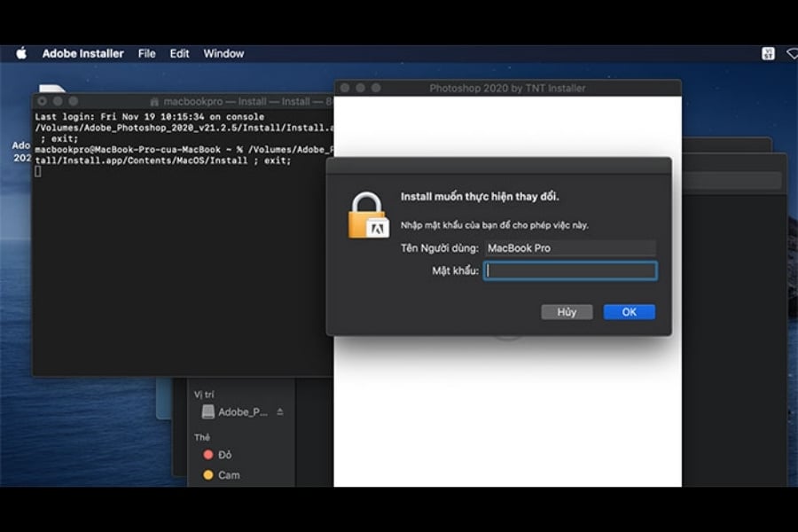Click the Tên Người dùng username field
The image size is (798, 532).
(570, 248)
